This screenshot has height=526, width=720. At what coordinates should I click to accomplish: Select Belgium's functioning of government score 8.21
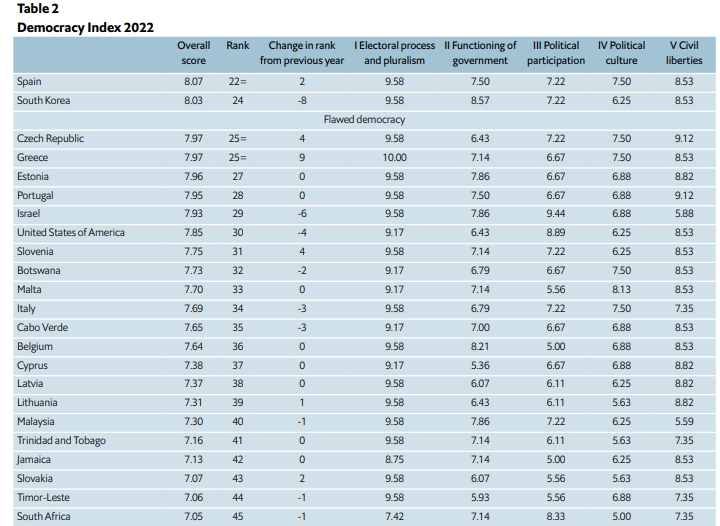click(x=479, y=347)
